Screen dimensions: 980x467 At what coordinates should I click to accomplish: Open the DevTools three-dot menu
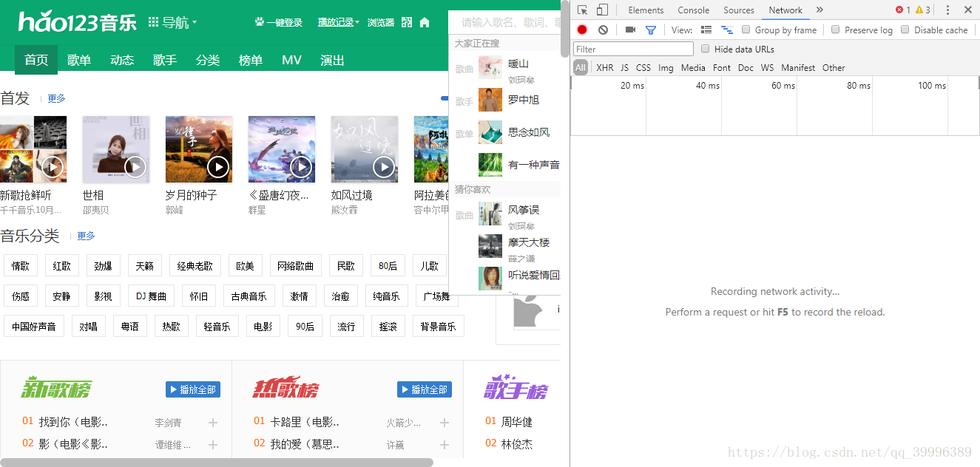(x=947, y=10)
